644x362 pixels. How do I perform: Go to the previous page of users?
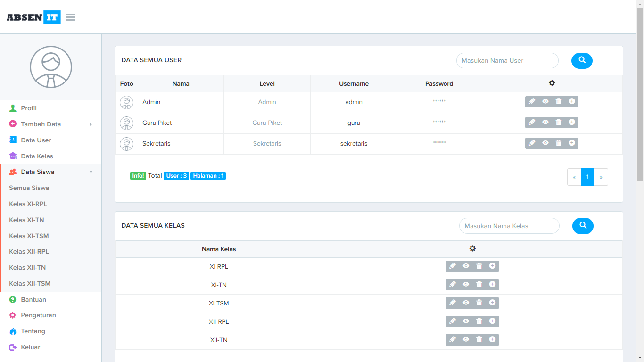pyautogui.click(x=574, y=177)
